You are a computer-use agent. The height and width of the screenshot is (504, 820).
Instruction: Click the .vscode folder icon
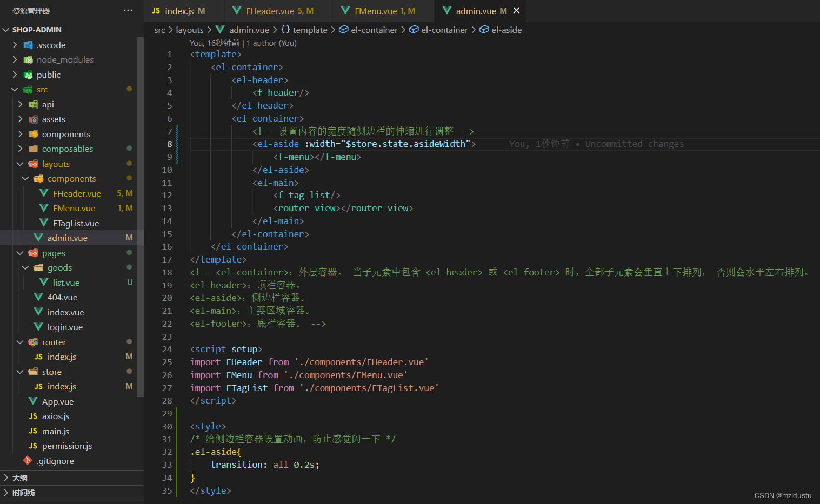(x=28, y=45)
